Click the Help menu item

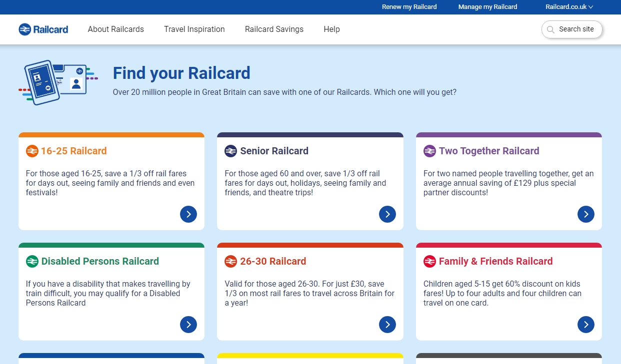click(x=331, y=29)
